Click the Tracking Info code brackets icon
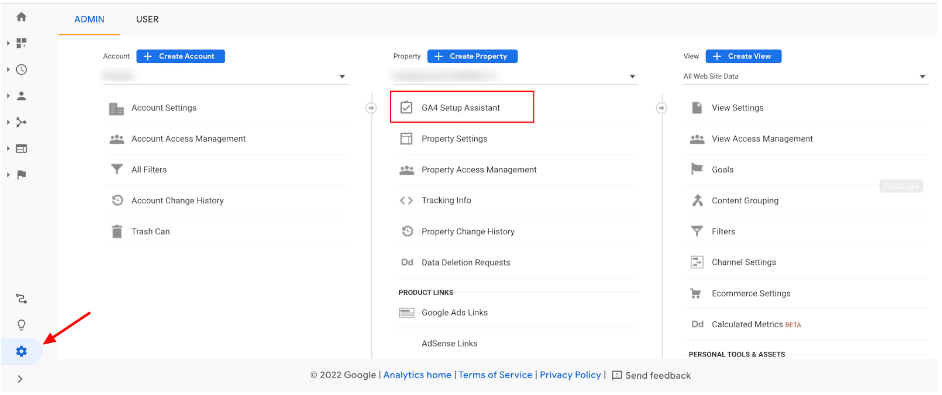Screen dimensions: 942x395 [x=406, y=201]
